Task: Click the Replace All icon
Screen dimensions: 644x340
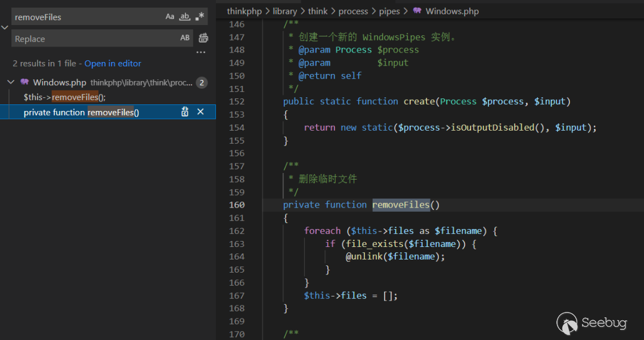Action: tap(203, 38)
